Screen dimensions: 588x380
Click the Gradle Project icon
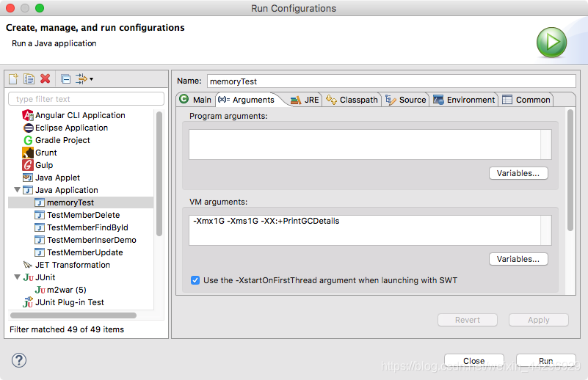(x=28, y=141)
